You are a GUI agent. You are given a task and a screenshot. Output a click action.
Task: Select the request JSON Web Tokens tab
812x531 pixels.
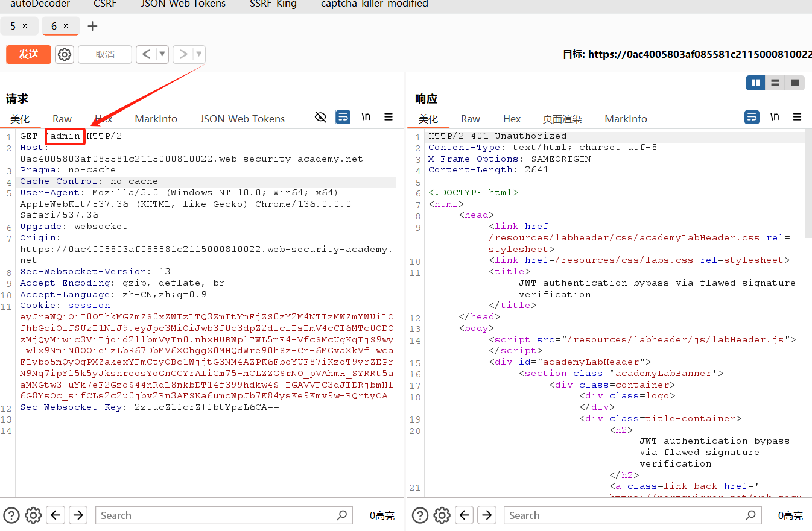tap(243, 119)
